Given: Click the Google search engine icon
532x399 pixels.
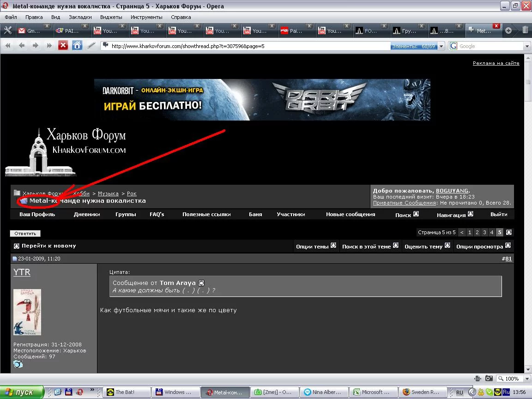Looking at the screenshot, I should click(453, 46).
